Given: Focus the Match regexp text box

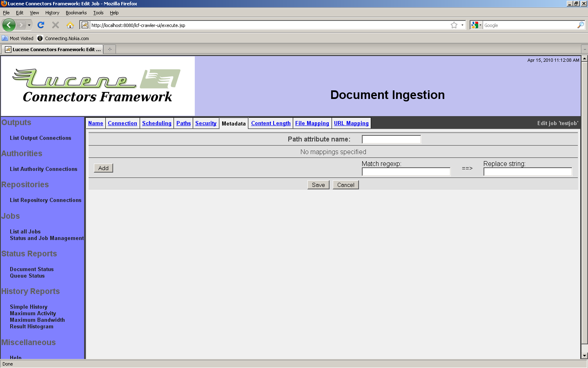Looking at the screenshot, I should tap(406, 172).
